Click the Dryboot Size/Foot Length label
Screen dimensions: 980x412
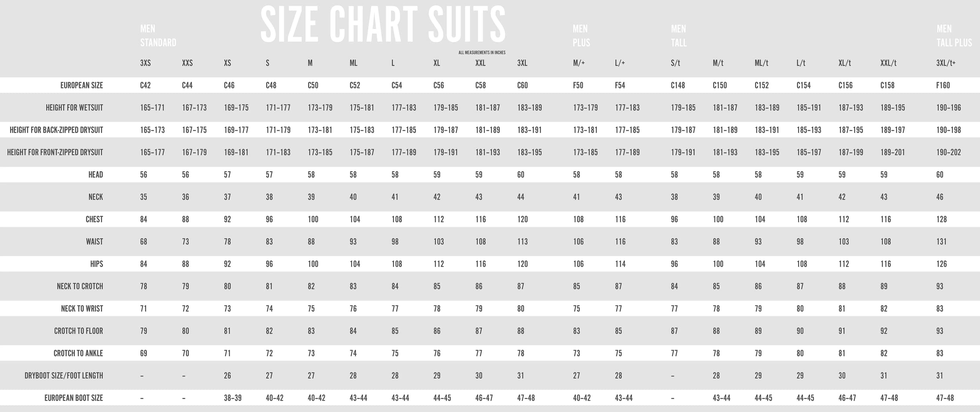(64, 376)
